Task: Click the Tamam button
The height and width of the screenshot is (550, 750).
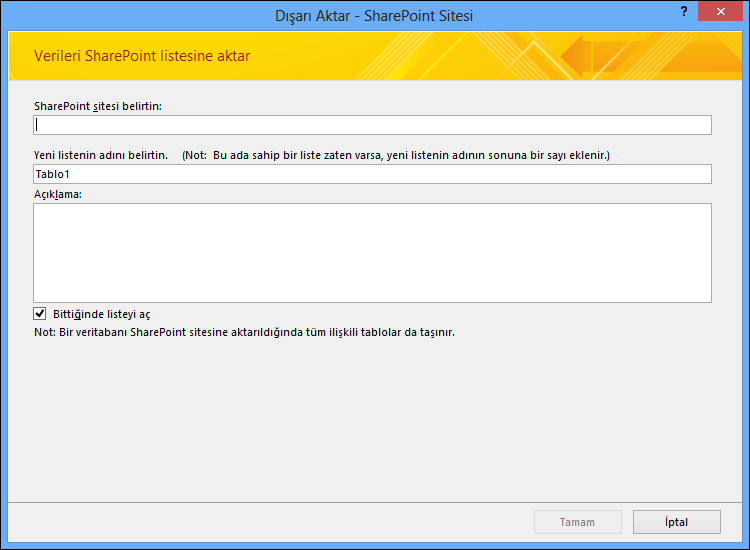Action: (x=578, y=522)
